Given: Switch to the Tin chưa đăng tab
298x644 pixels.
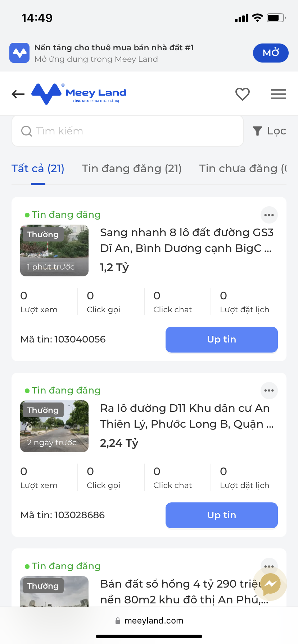Looking at the screenshot, I should click(243, 169).
